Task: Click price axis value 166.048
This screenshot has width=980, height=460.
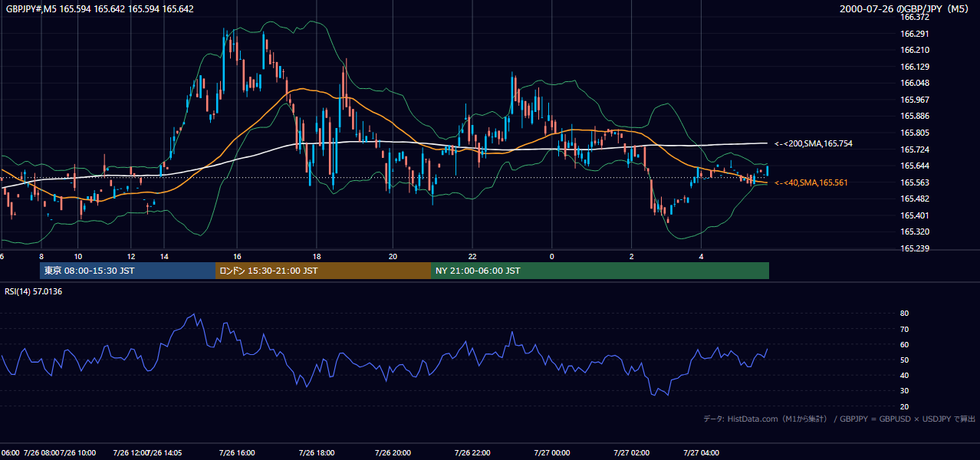Action: pyautogui.click(x=914, y=83)
